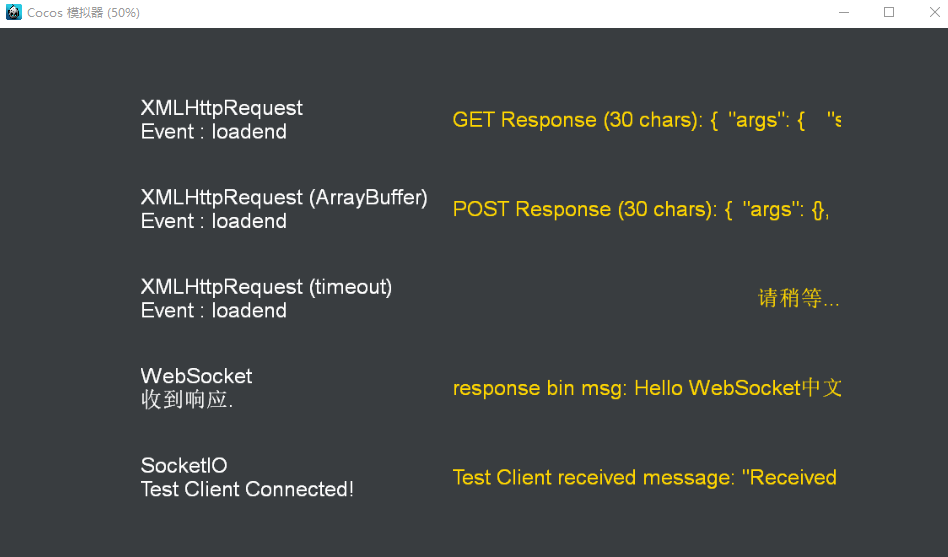Image resolution: width=948 pixels, height=557 pixels.
Task: Maximize the Cocos simulator window
Action: point(889,13)
